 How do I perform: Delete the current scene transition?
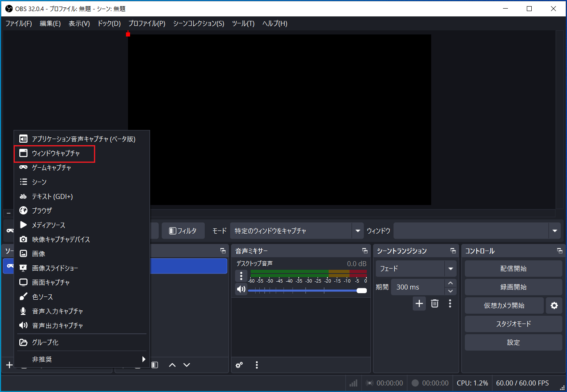[434, 303]
